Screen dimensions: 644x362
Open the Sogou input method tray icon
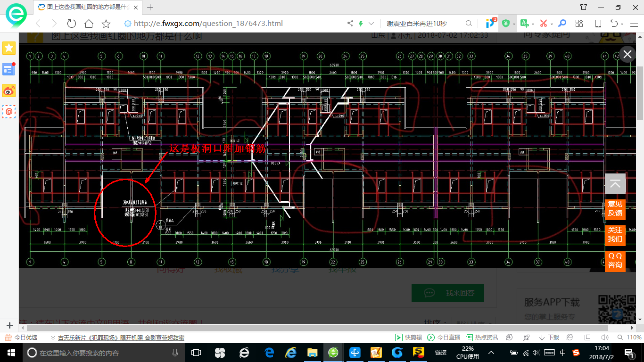576,352
